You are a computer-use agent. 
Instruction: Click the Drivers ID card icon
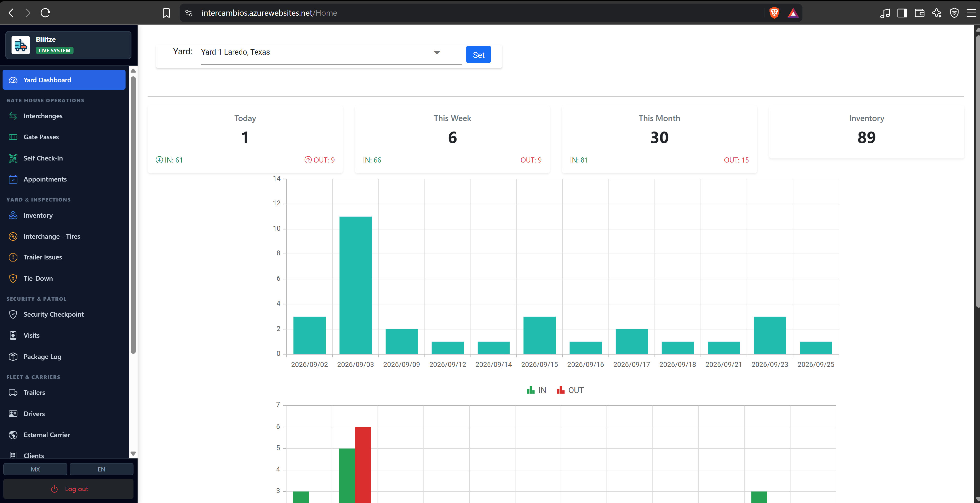coord(13,414)
